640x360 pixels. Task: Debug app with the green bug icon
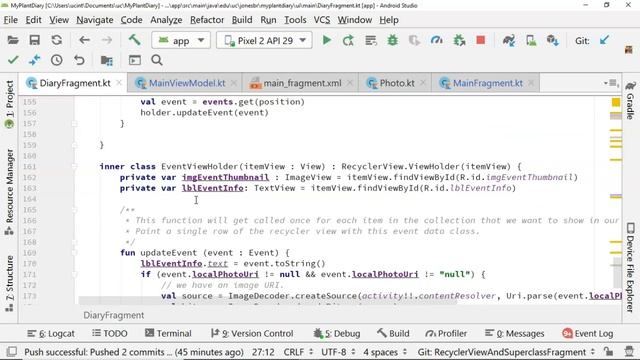coord(393,40)
